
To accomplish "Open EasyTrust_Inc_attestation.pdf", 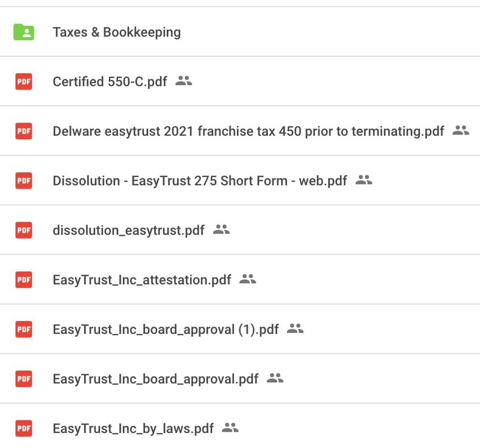I will [142, 280].
